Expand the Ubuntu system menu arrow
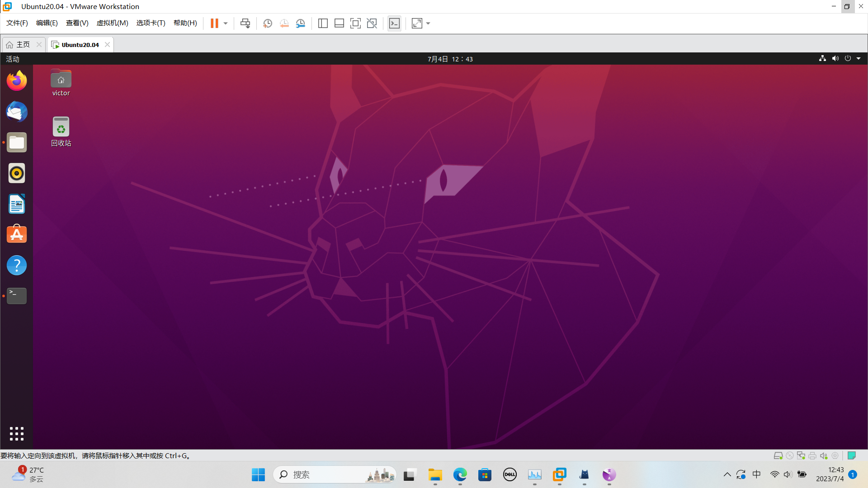The width and height of the screenshot is (868, 488). pos(859,58)
